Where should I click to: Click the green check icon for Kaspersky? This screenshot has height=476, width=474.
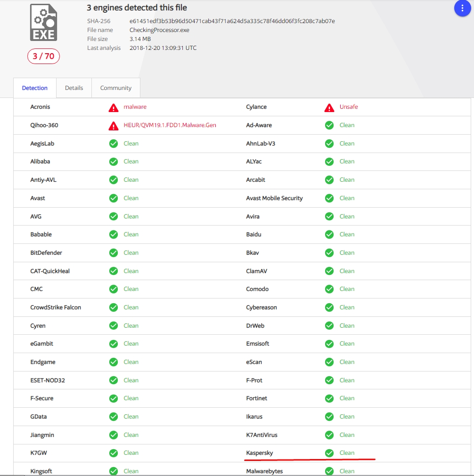click(329, 453)
